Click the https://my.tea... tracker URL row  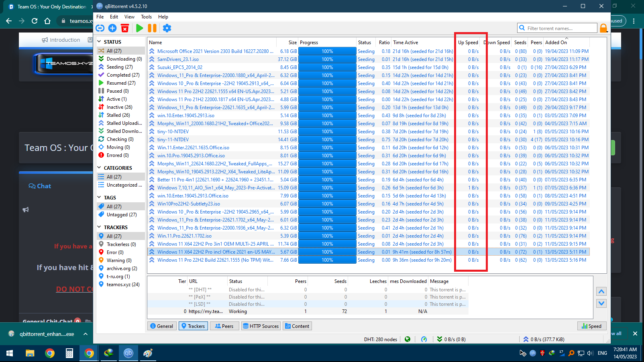coord(307,311)
